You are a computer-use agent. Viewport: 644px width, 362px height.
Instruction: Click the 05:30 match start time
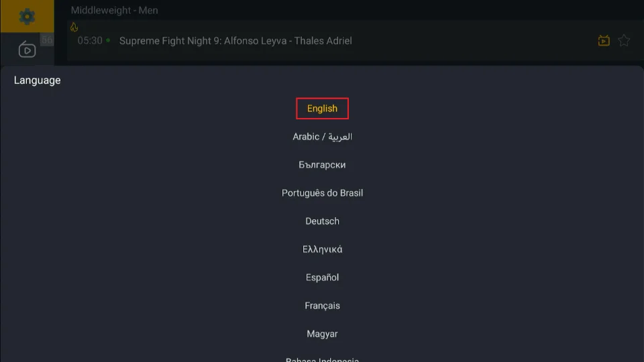click(x=90, y=41)
